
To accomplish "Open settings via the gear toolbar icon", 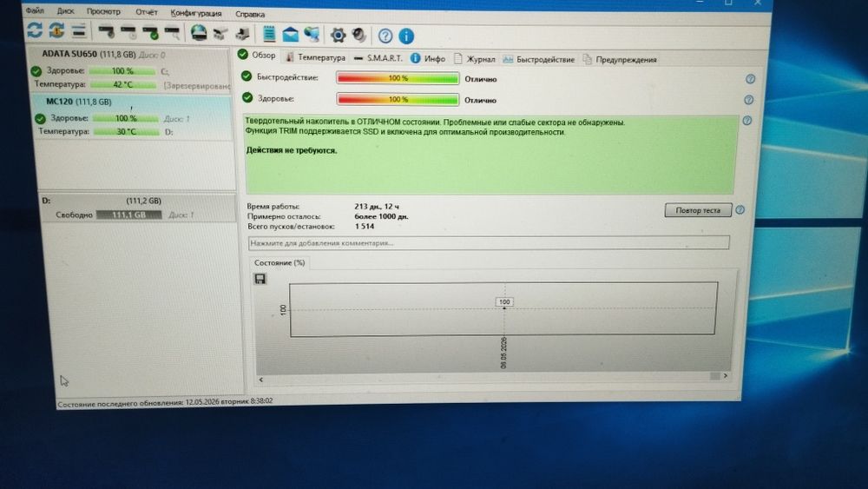I will click(x=338, y=36).
